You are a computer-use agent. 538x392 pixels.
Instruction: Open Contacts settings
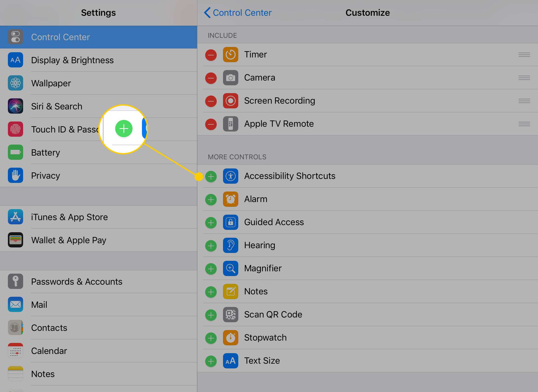(x=99, y=328)
